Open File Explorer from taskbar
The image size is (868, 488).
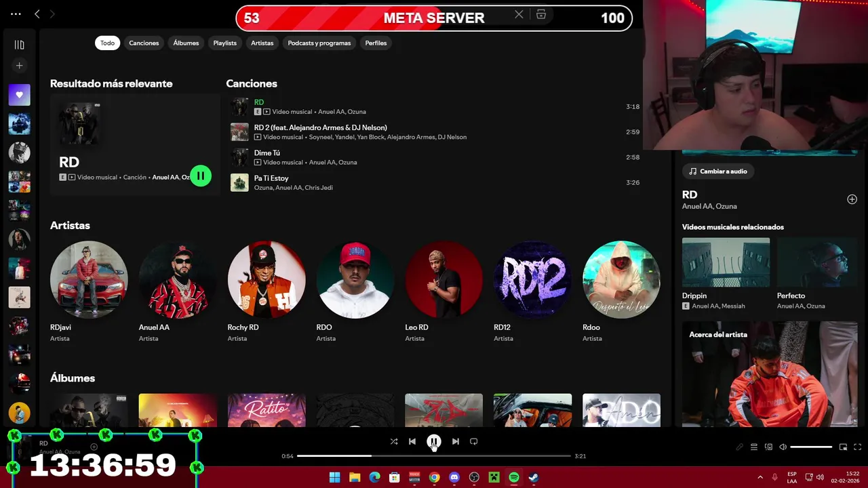point(355,477)
